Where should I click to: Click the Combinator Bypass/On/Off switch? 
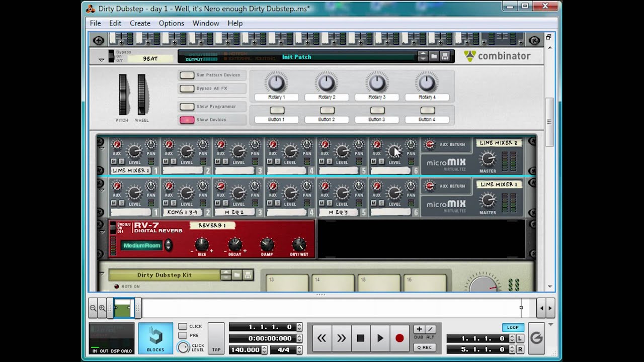112,55
